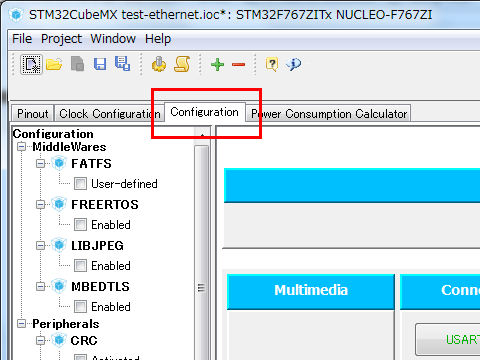Select FREERTOS label in the tree
The image size is (480, 360).
point(105,204)
